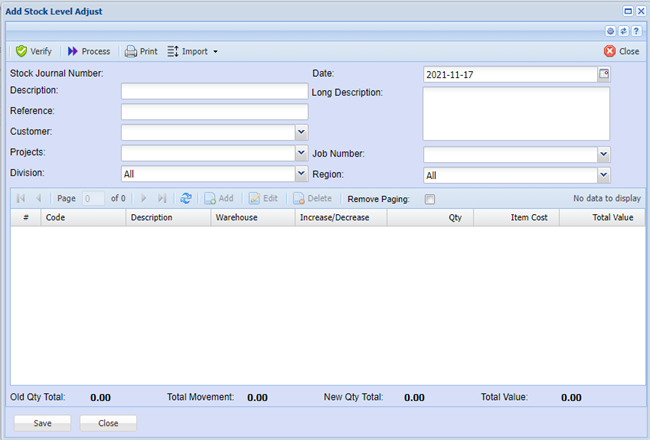650x440 pixels.
Task: Click the help question mark icon
Action: tap(636, 31)
